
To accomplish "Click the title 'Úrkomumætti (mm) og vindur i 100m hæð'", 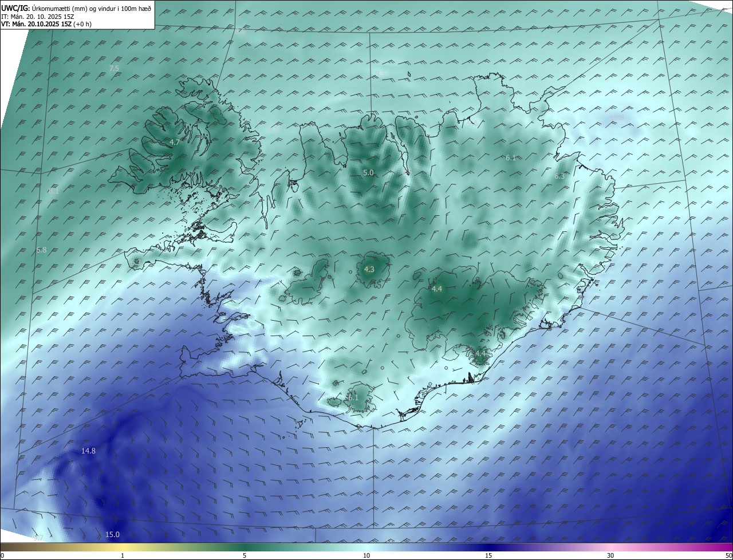I will [x=92, y=9].
